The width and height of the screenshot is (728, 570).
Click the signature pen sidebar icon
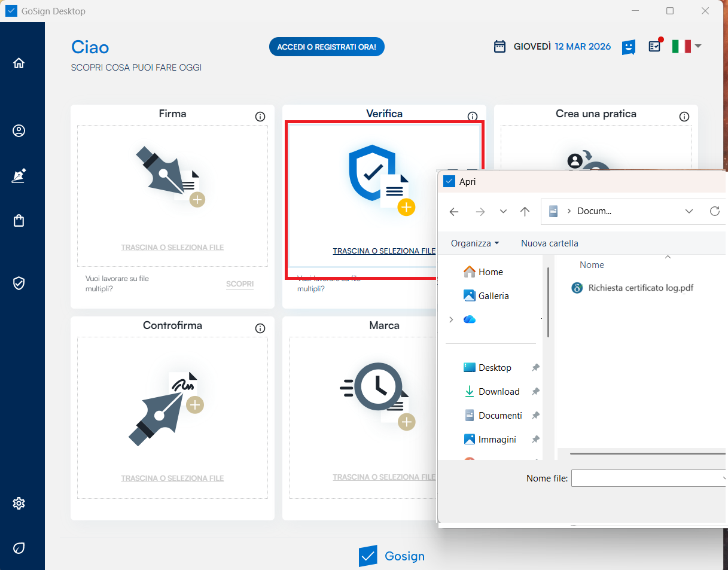point(19,176)
